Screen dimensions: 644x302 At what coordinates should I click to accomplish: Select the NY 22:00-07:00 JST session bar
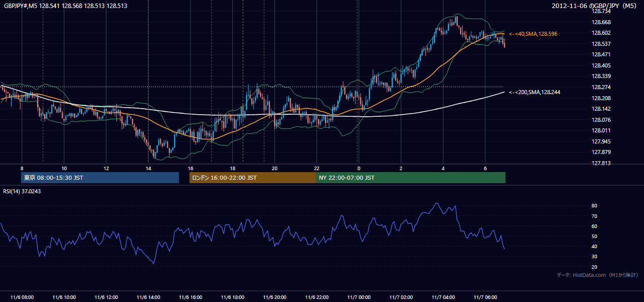411,178
